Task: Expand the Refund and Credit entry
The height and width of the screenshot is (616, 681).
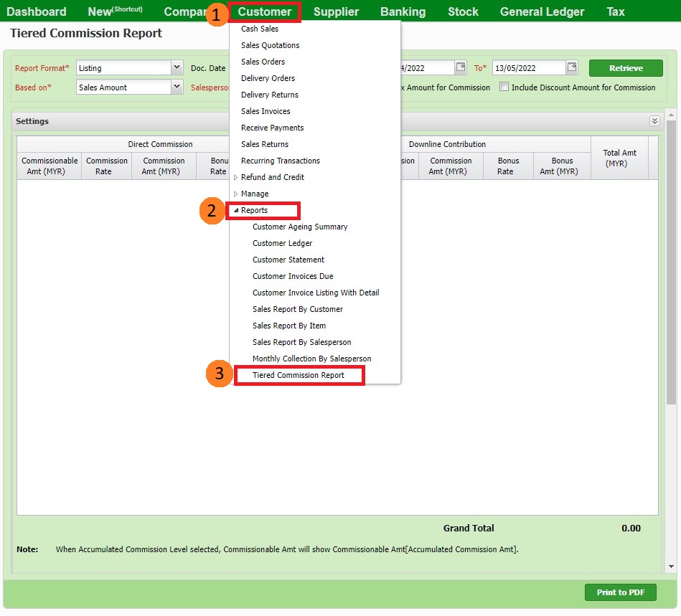Action: 236,177
